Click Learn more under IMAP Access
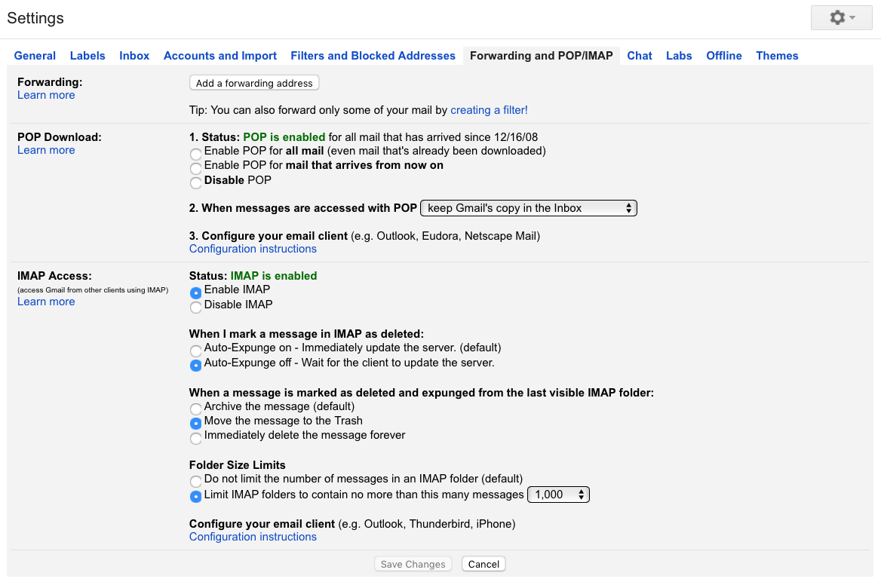The image size is (881, 588). point(46,302)
